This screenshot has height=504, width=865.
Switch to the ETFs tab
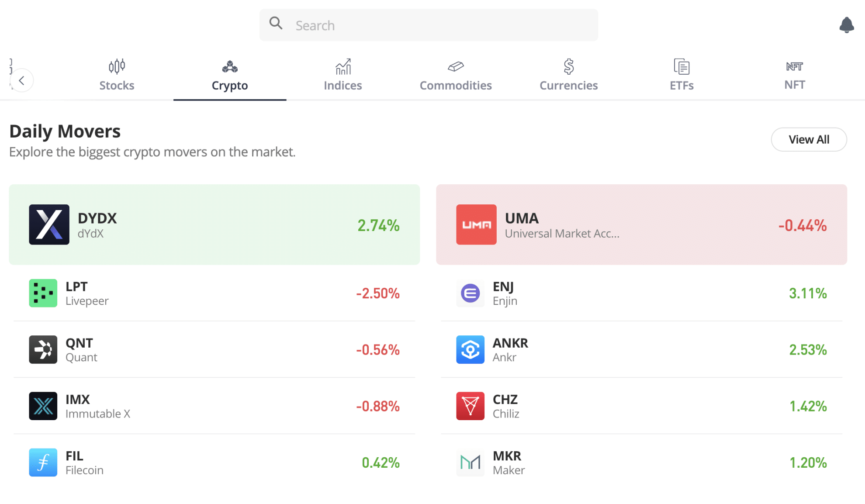(x=682, y=76)
